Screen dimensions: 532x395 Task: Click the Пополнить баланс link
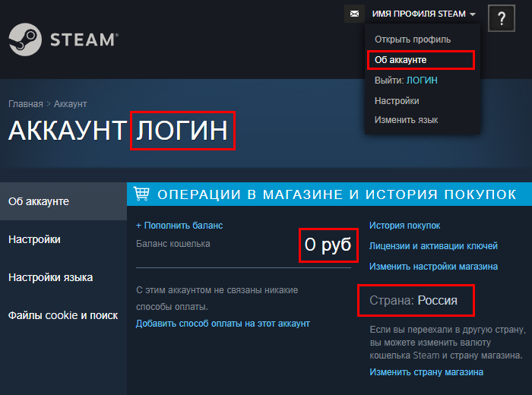coord(179,226)
